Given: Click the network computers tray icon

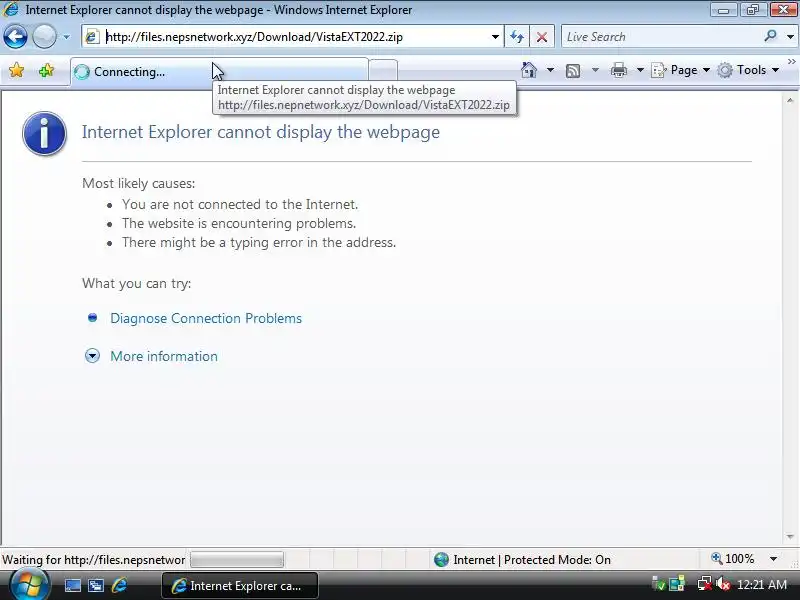Looking at the screenshot, I should [x=677, y=584].
